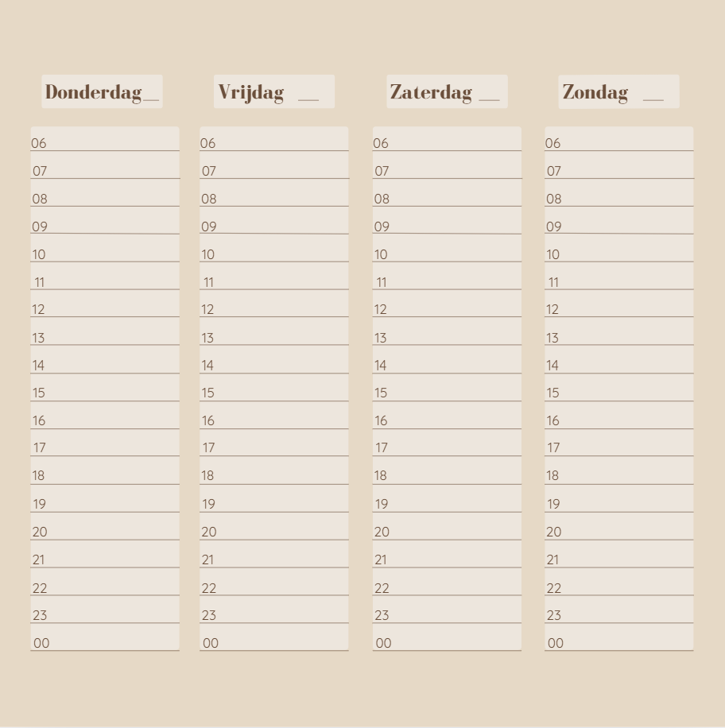Select the 20 slot in Vrijdag column

click(274, 531)
